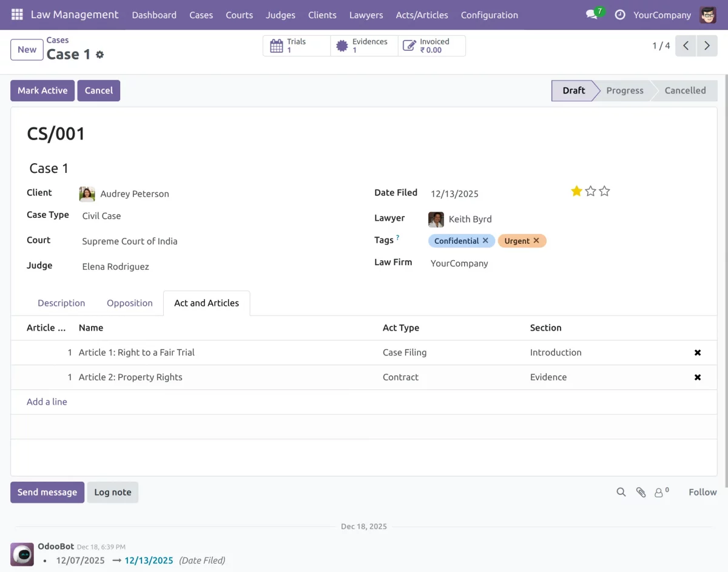Screen dimensions: 728x572
Task: View the Invoiced amount smart button
Action: coord(432,45)
